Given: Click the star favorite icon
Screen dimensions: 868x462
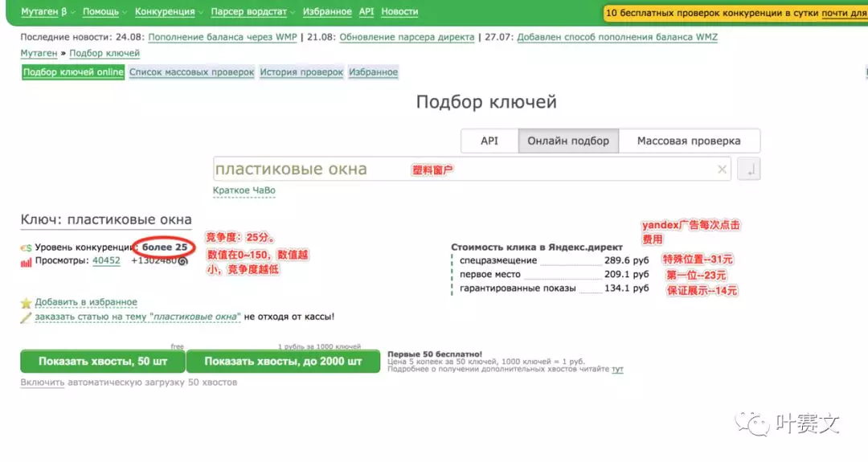Looking at the screenshot, I should point(26,303).
